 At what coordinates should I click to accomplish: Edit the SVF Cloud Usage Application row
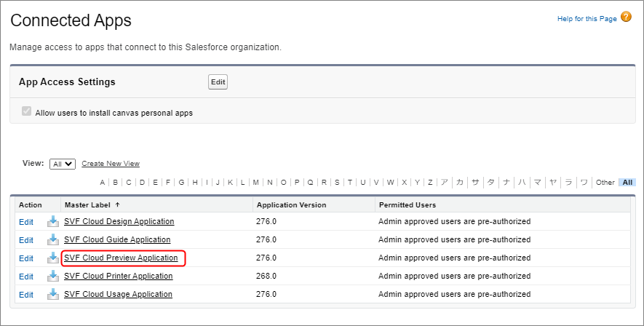(x=26, y=295)
